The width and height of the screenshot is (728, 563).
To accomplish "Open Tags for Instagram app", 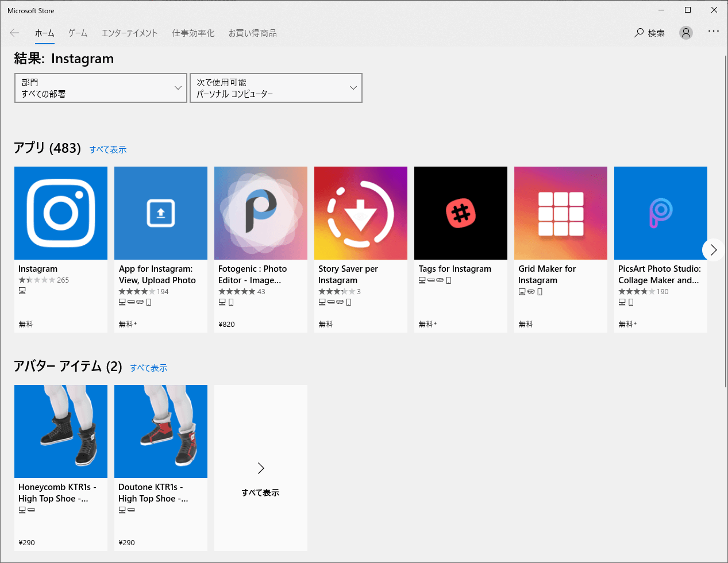I will click(460, 213).
